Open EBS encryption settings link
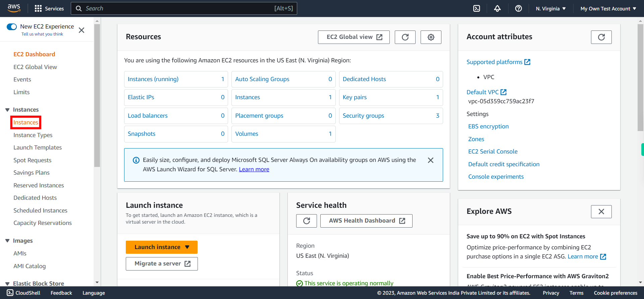The image size is (644, 299). (x=488, y=126)
